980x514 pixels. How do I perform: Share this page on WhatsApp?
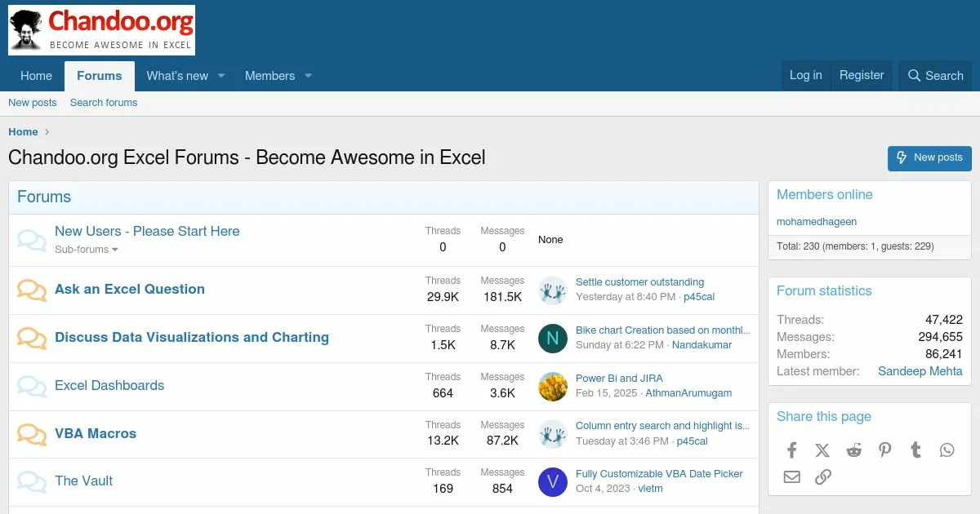click(947, 450)
